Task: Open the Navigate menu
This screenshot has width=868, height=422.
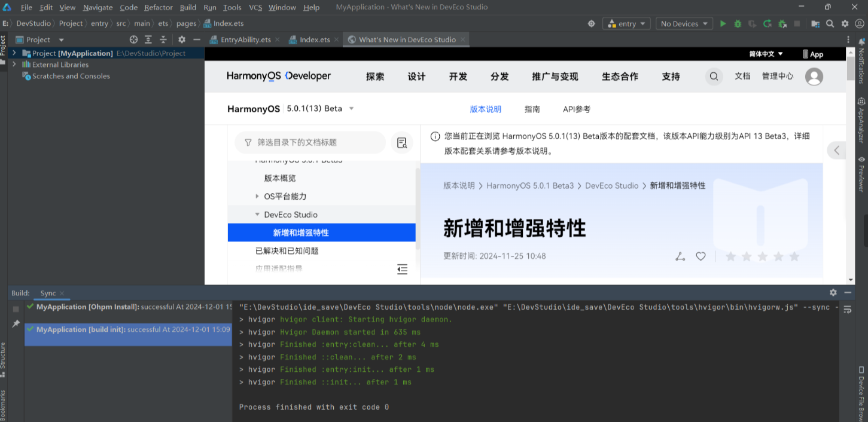Action: point(98,7)
